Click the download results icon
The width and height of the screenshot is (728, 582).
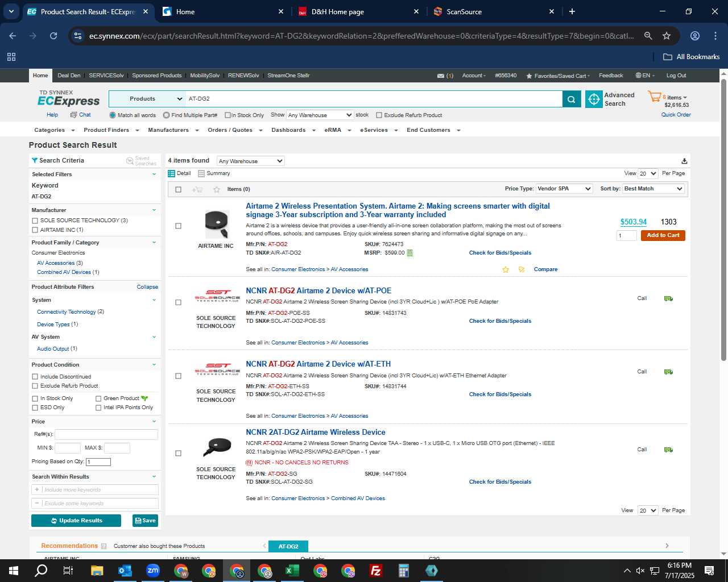684,161
